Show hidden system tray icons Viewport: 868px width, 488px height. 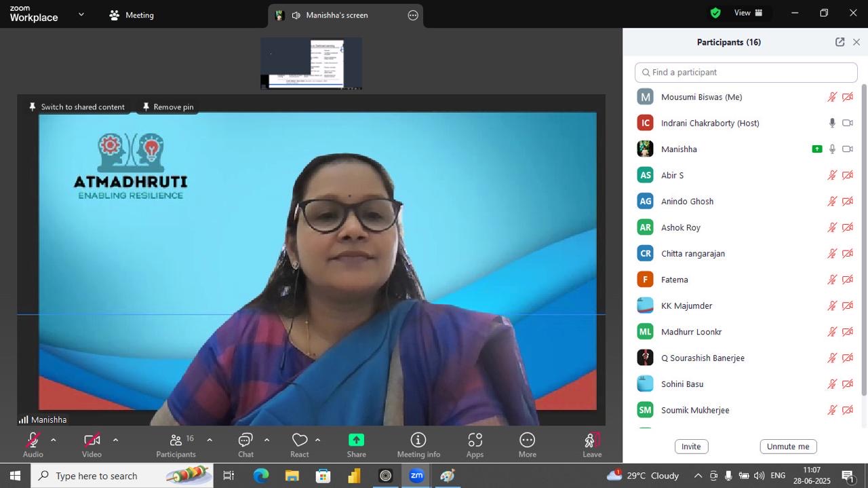click(x=697, y=476)
